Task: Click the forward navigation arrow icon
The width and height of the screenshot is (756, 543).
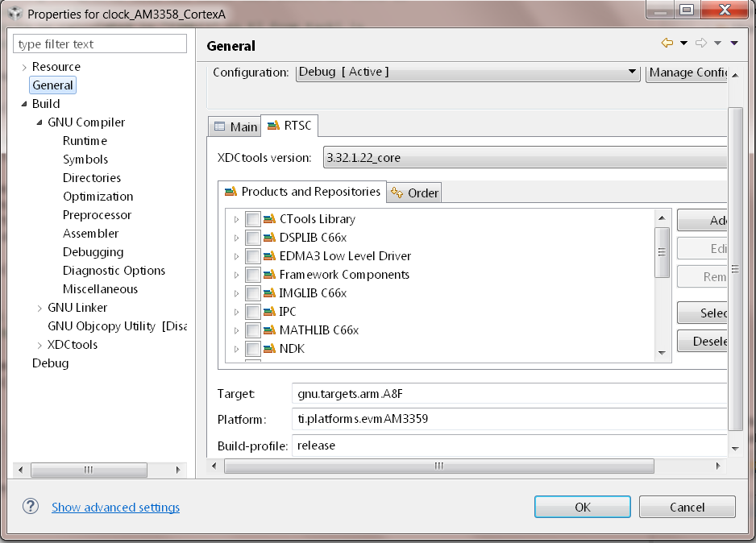Action: (700, 44)
